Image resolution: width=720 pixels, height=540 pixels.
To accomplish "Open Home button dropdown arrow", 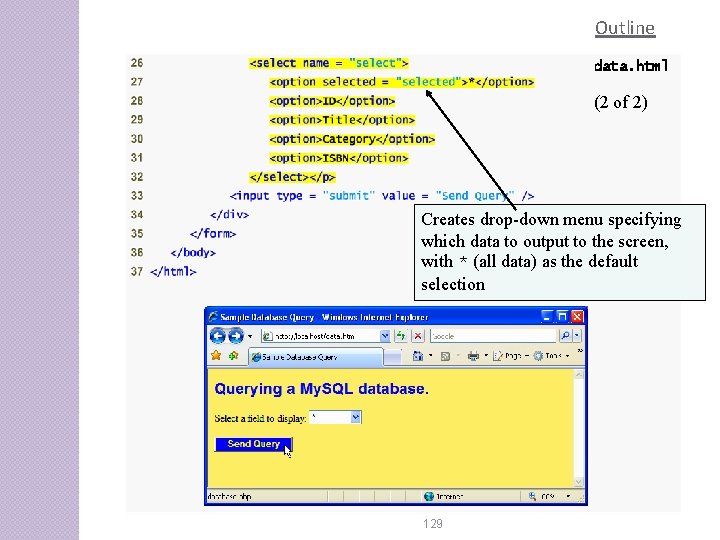I will (x=430, y=356).
